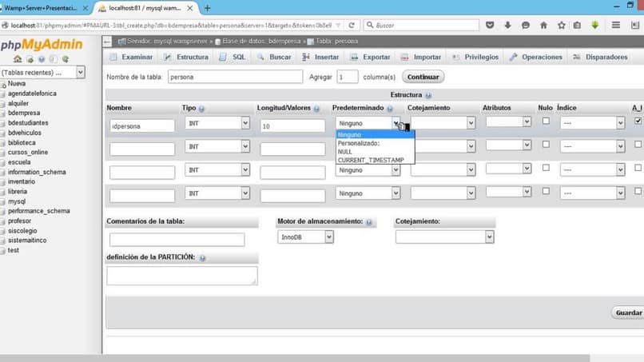Click browser home icon
The image size is (644, 362).
pos(543,25)
